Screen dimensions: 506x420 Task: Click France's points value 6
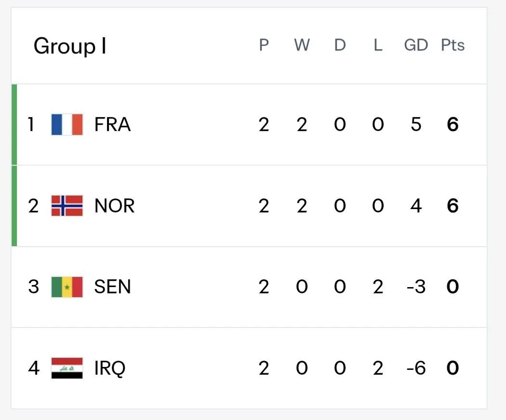453,125
